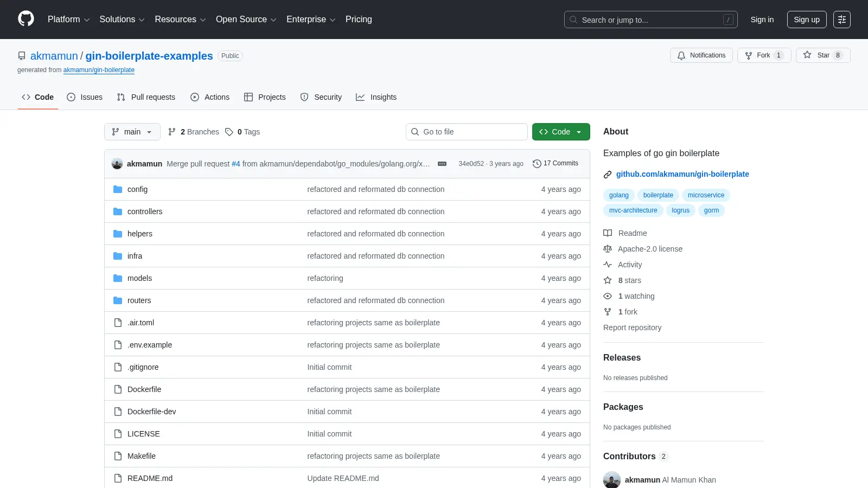Switch to the Issues tab
Image resolution: width=868 pixels, height=488 pixels.
point(85,97)
